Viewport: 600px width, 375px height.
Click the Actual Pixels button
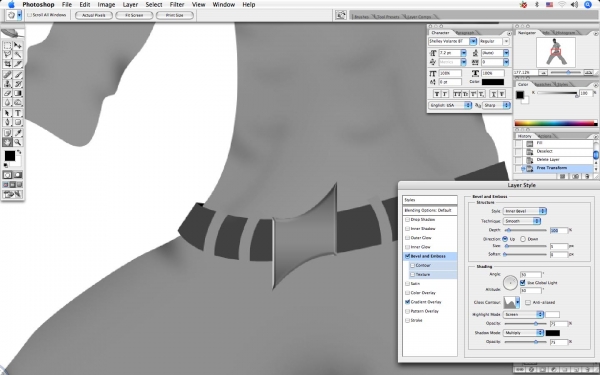coord(94,15)
